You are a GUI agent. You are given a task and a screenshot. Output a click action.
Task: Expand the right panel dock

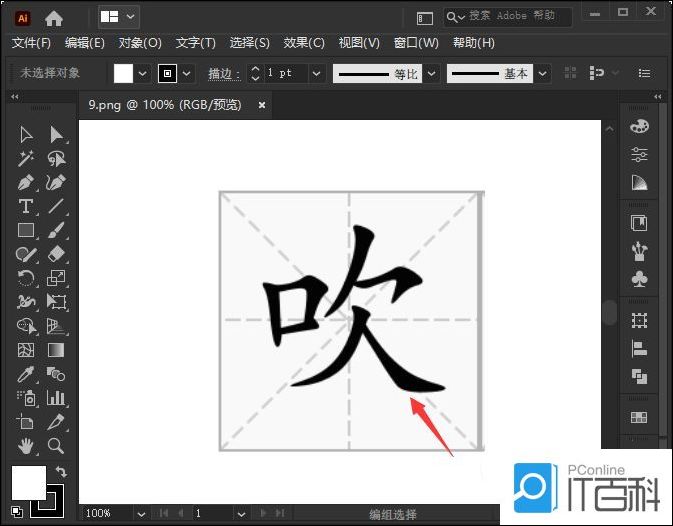point(658,97)
